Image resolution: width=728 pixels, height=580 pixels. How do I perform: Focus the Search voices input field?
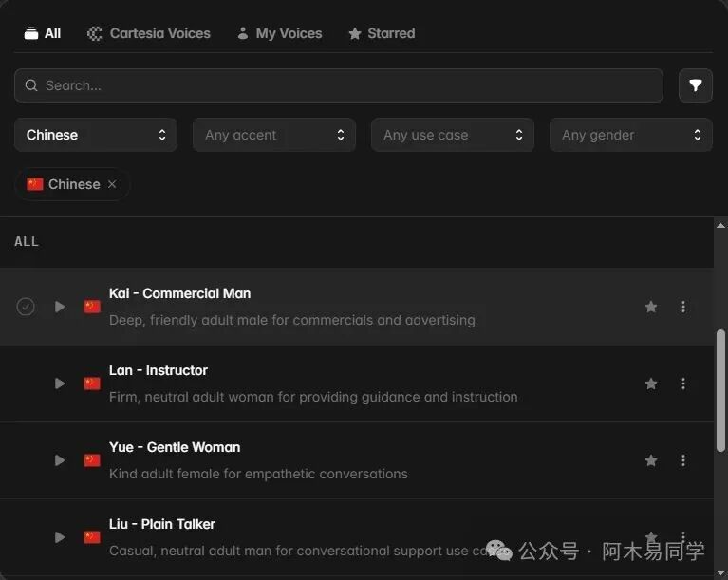coord(339,85)
